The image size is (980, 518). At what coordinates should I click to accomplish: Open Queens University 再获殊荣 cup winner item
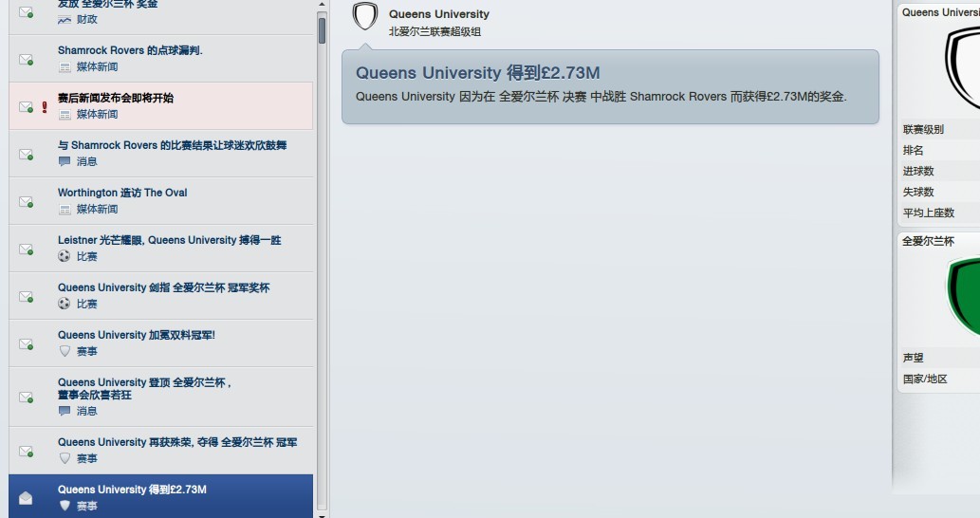click(160, 451)
